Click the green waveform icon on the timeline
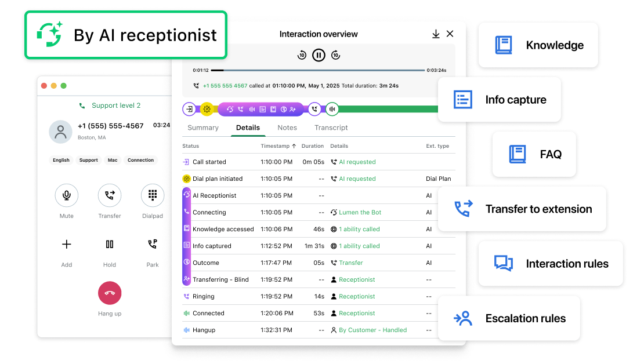 [331, 108]
